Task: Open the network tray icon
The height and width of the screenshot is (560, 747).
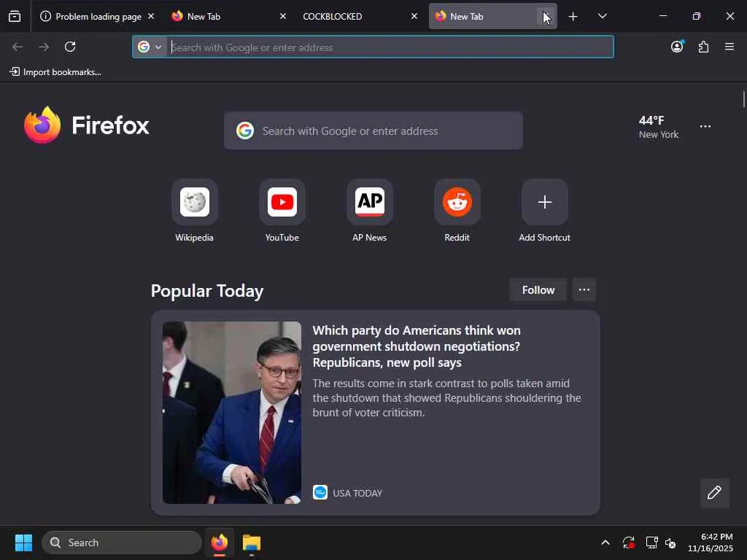Action: coord(651,542)
